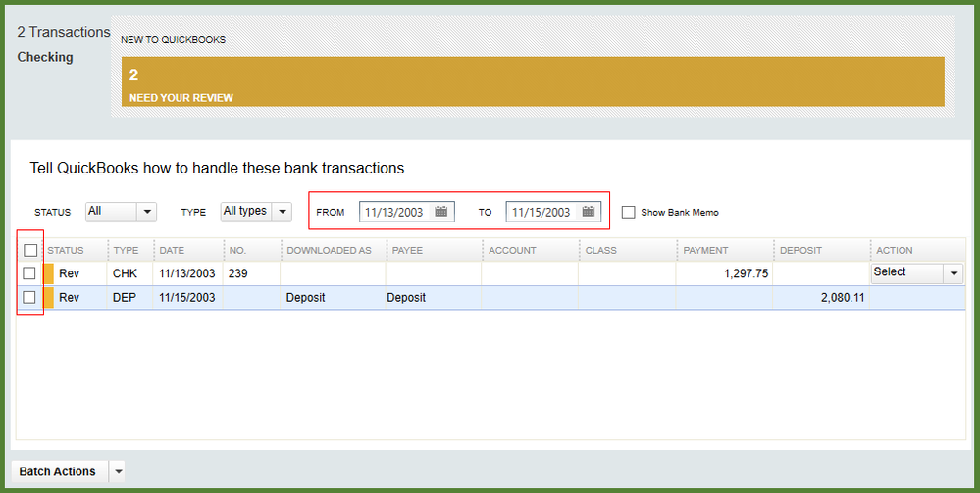This screenshot has width=980, height=493.
Task: Open the TO date calendar picker
Action: 589,211
